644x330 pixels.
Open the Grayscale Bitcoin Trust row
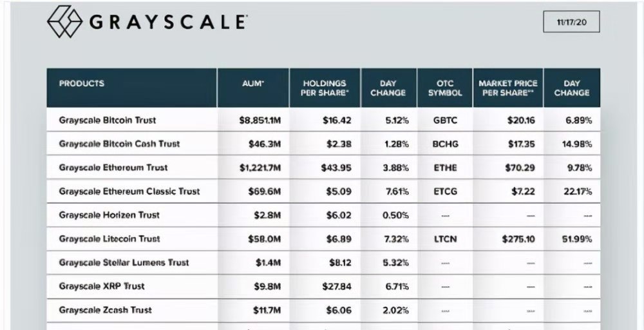108,120
